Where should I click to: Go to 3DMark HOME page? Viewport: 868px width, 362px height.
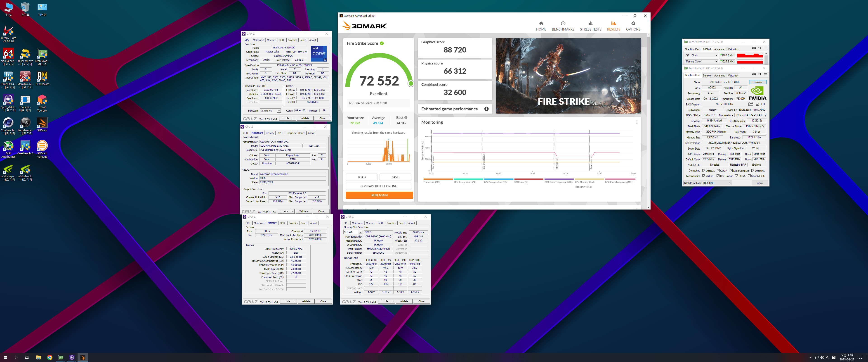click(x=541, y=26)
